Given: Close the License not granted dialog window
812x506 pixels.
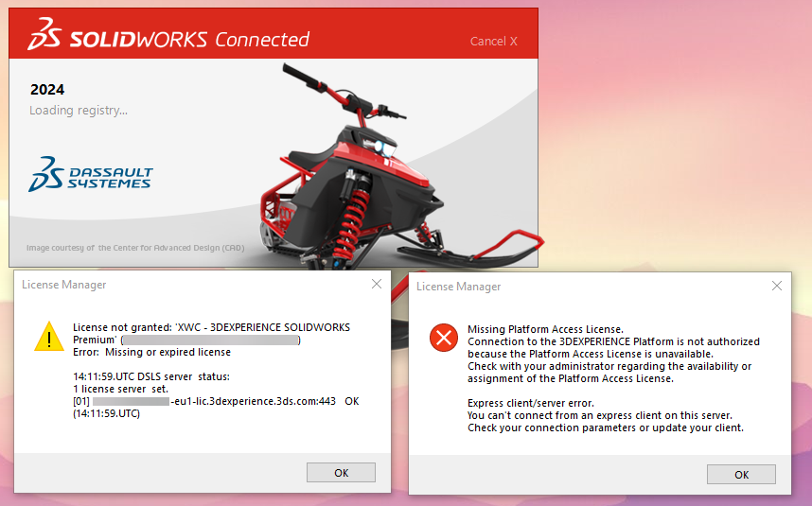Looking at the screenshot, I should (377, 284).
